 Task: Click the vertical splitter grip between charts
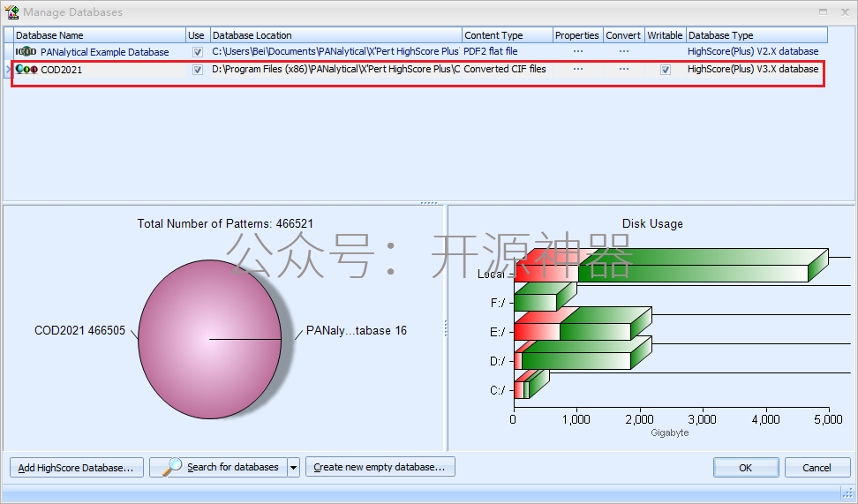click(x=446, y=328)
